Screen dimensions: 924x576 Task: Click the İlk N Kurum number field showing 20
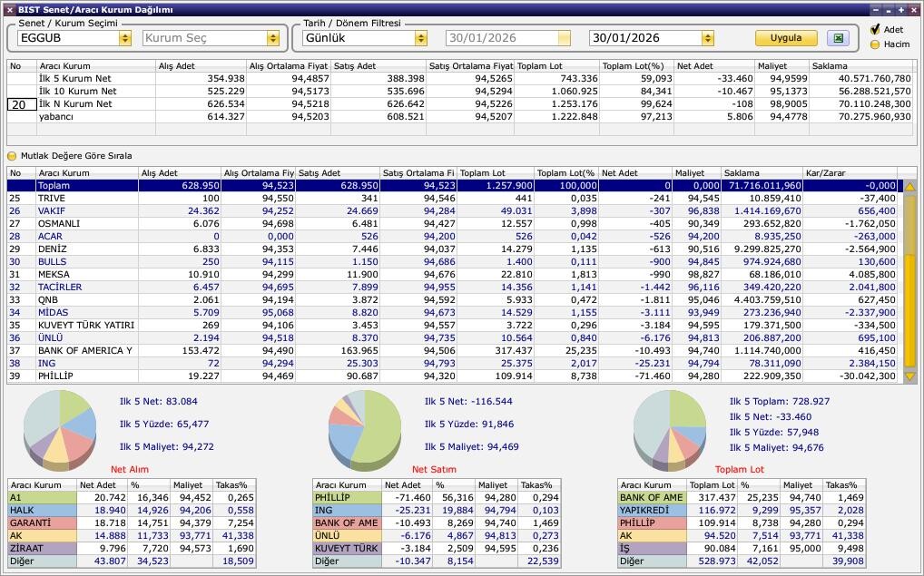(21, 104)
